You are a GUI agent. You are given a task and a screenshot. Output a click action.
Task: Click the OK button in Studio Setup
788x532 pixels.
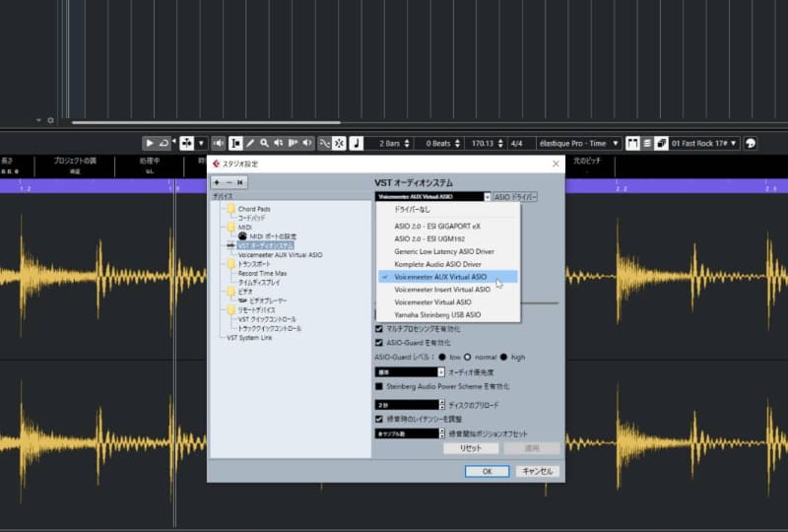point(487,471)
